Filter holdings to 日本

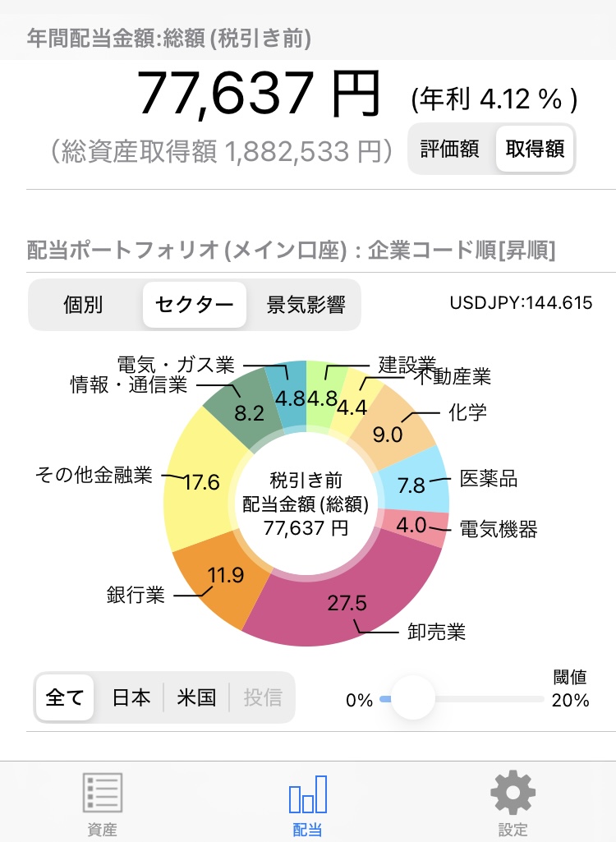click(x=131, y=697)
